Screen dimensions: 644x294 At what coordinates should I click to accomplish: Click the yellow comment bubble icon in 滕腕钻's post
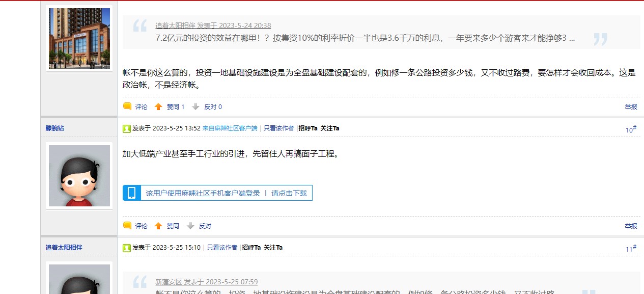click(127, 226)
